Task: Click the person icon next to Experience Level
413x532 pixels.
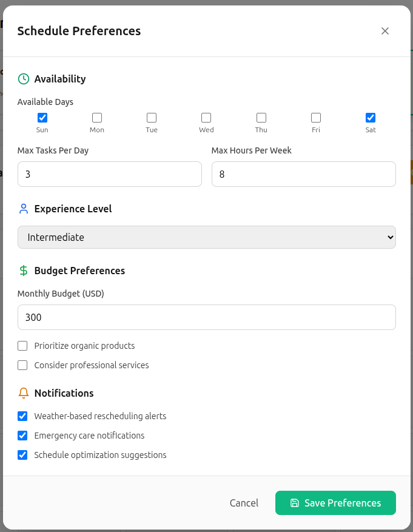Action: (24, 209)
